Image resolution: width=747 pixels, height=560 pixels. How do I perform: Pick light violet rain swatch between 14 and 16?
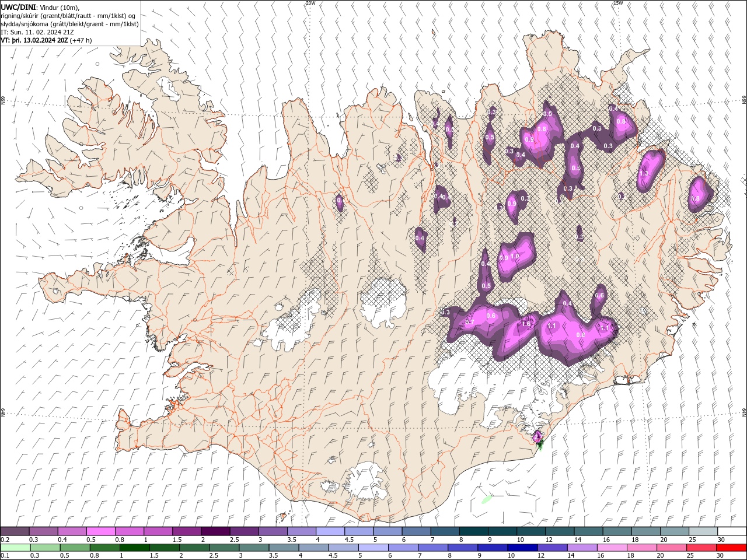click(x=581, y=548)
